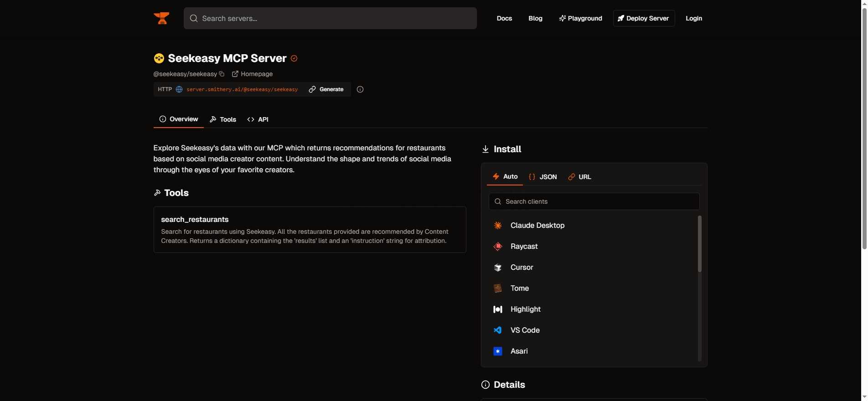Select Tome client
The width and height of the screenshot is (868, 401).
click(593, 288)
